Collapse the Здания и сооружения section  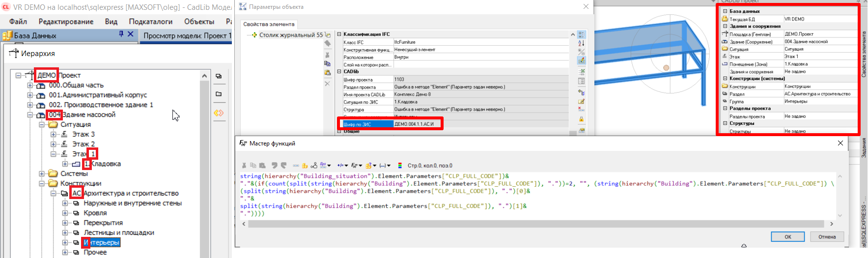725,27
